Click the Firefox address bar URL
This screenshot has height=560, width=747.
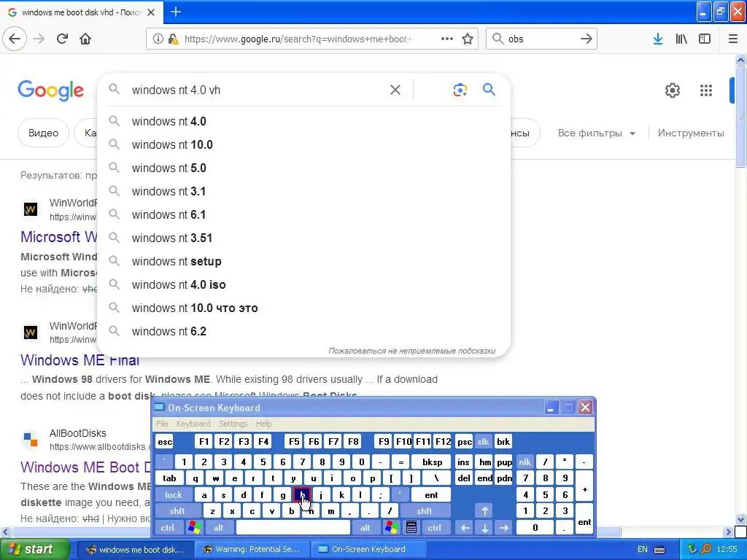pyautogui.click(x=298, y=39)
